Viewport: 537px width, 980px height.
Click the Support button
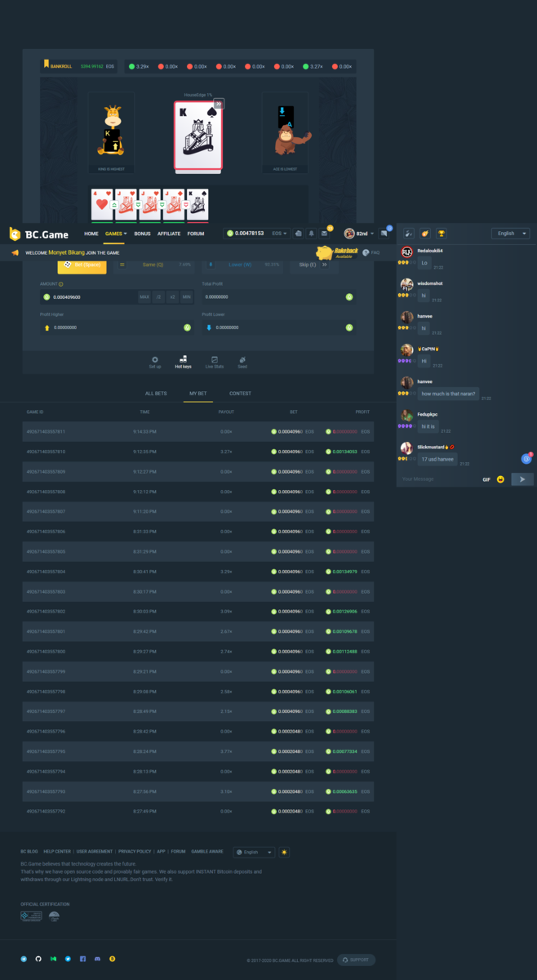356,960
